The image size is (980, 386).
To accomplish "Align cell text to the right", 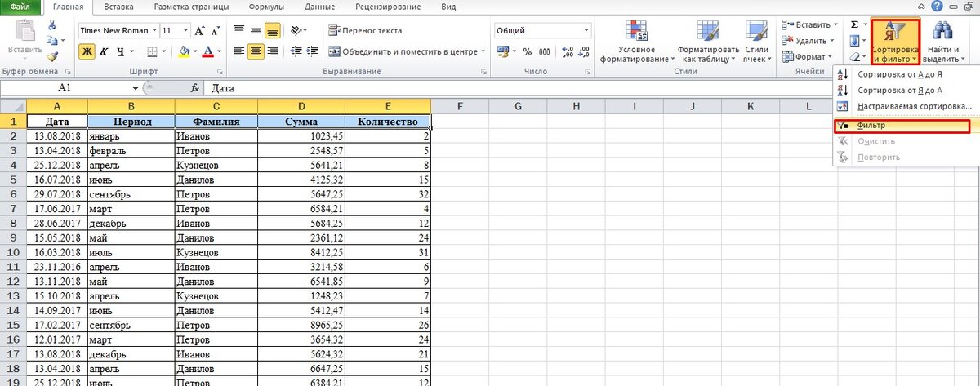I will pyautogui.click(x=272, y=51).
